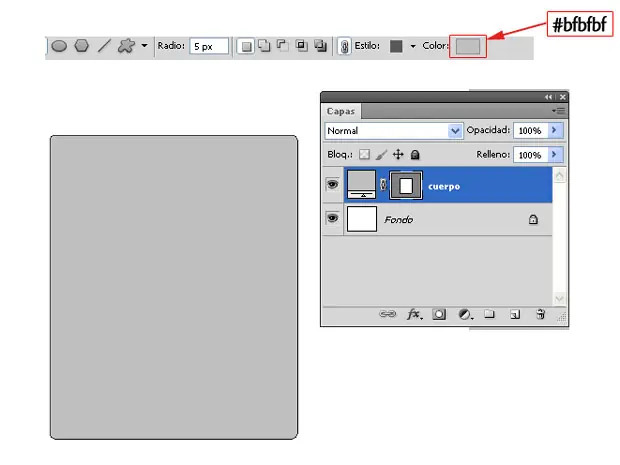The width and height of the screenshot is (620, 465).
Task: Click the layers scrollbar up arrow
Action: 559,176
